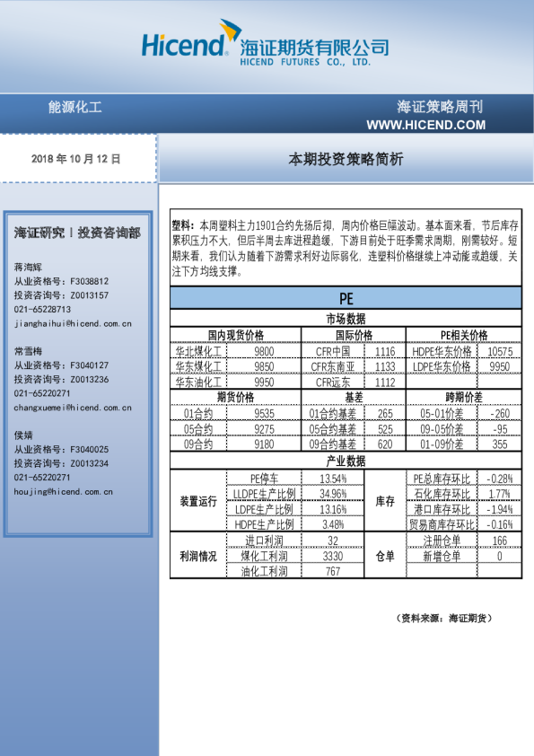The width and height of the screenshot is (534, 756).
Task: Select phone number 021-65228713
Action: tap(42, 309)
